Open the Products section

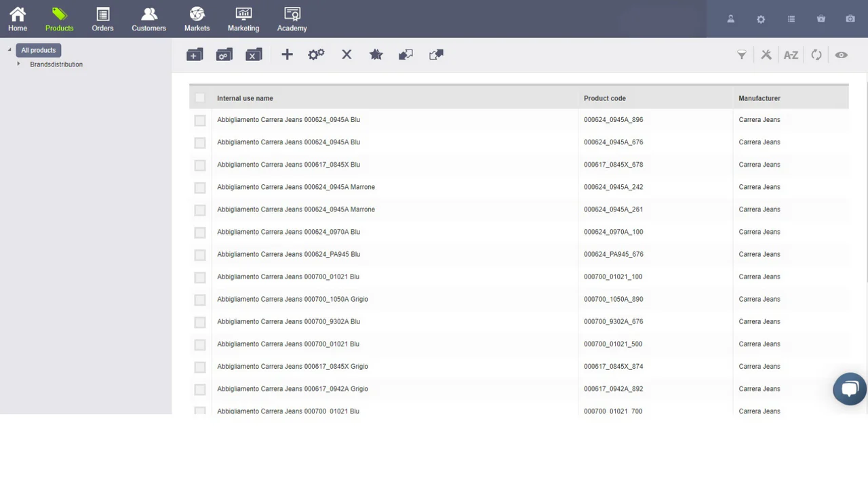pyautogui.click(x=59, y=19)
